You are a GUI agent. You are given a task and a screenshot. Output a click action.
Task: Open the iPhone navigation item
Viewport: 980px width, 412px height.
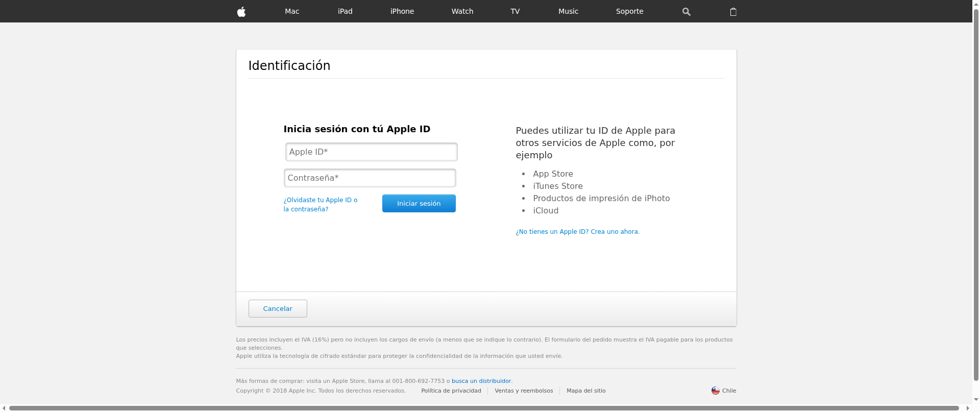tap(402, 11)
